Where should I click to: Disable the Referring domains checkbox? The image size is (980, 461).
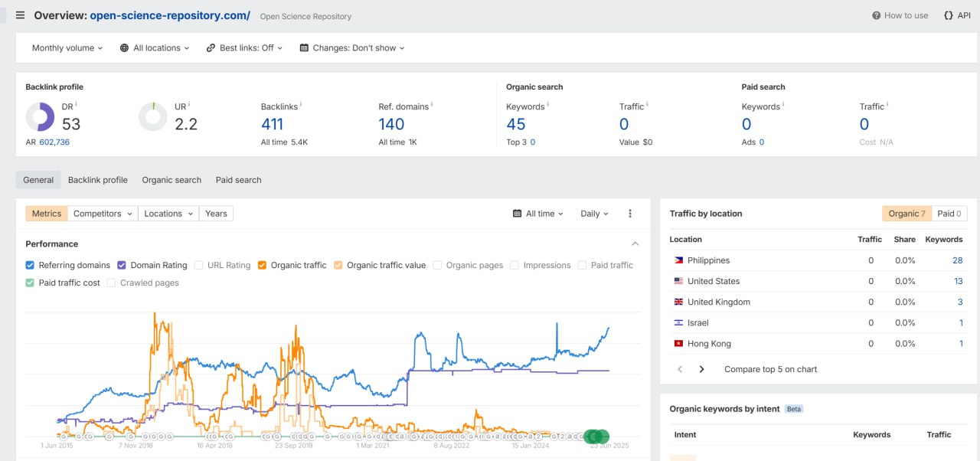[30, 265]
